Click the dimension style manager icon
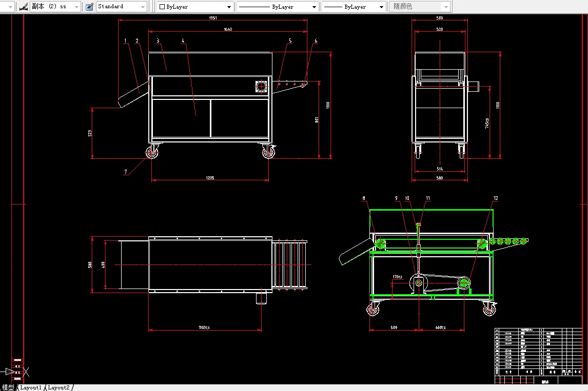 (23, 7)
